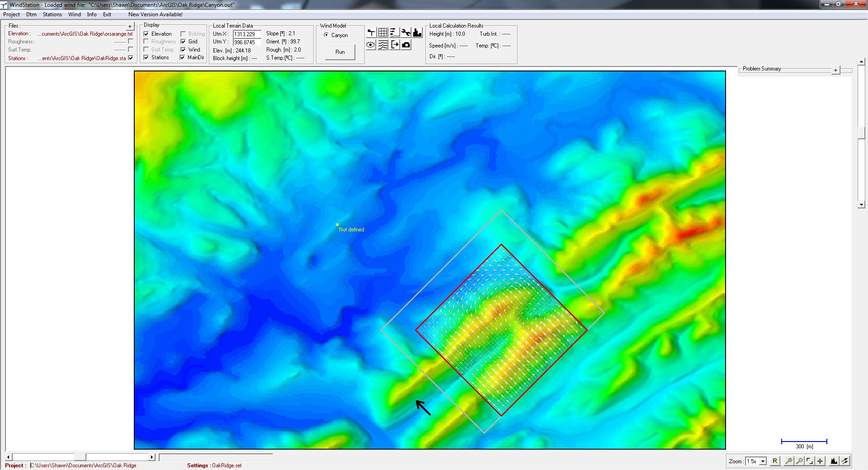Click the Slope 2.1 readout
Viewport: 868px width, 470px height.
coord(281,33)
